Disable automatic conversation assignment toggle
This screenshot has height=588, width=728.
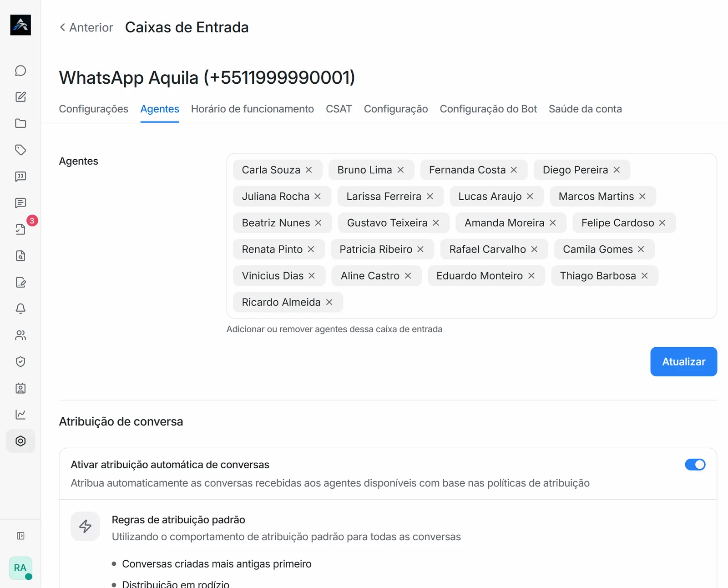click(x=695, y=464)
